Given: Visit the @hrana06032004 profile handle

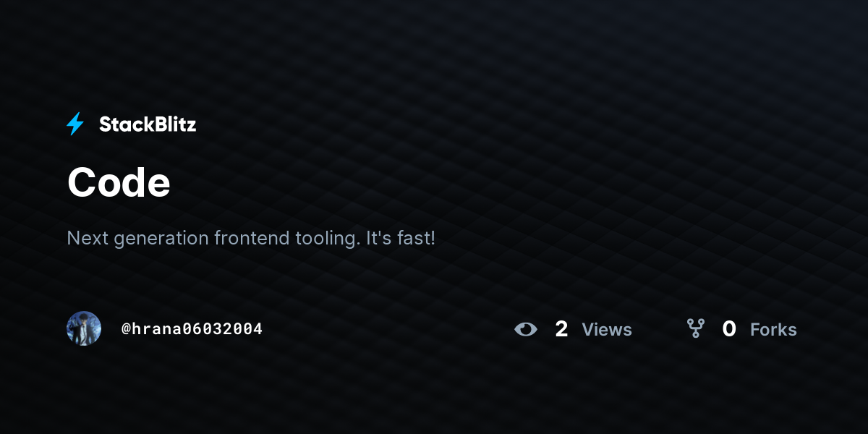Looking at the screenshot, I should [x=192, y=329].
